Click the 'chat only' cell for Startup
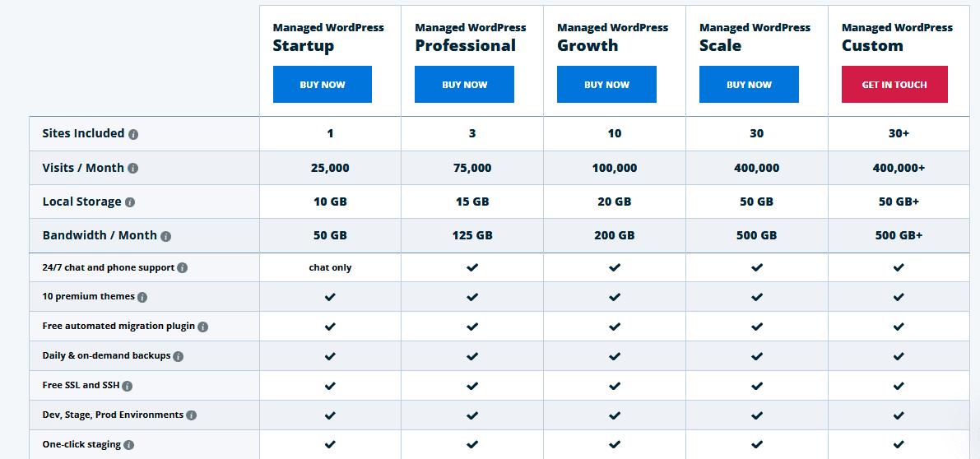 tap(330, 267)
